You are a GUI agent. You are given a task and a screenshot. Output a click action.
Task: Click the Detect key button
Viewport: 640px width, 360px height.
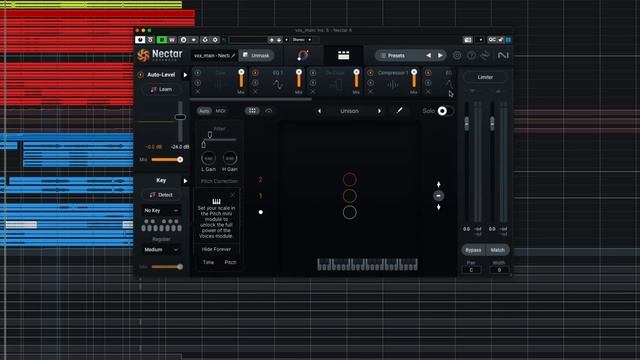point(161,195)
